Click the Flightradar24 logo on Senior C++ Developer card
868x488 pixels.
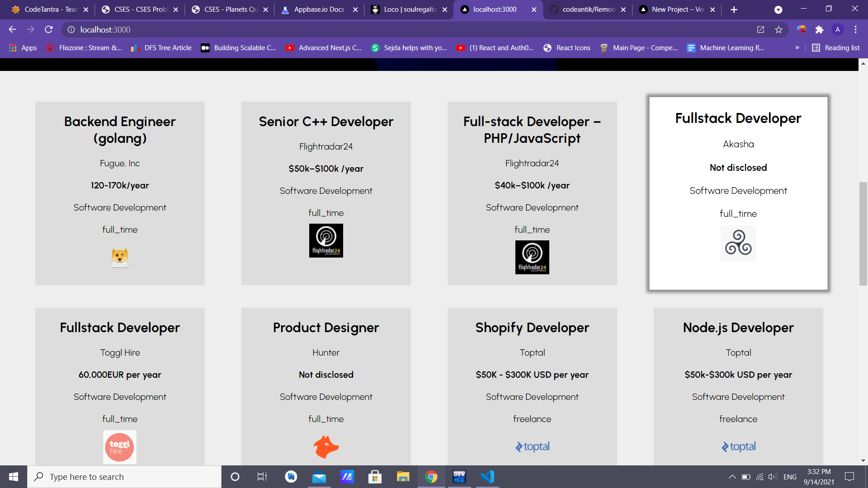(326, 240)
